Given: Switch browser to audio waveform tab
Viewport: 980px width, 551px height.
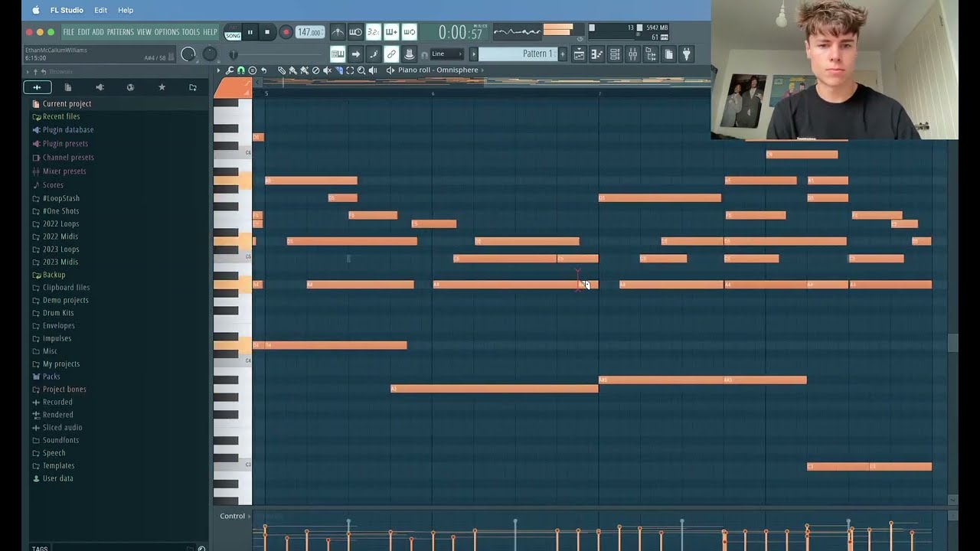Looking at the screenshot, I should tap(37, 87).
